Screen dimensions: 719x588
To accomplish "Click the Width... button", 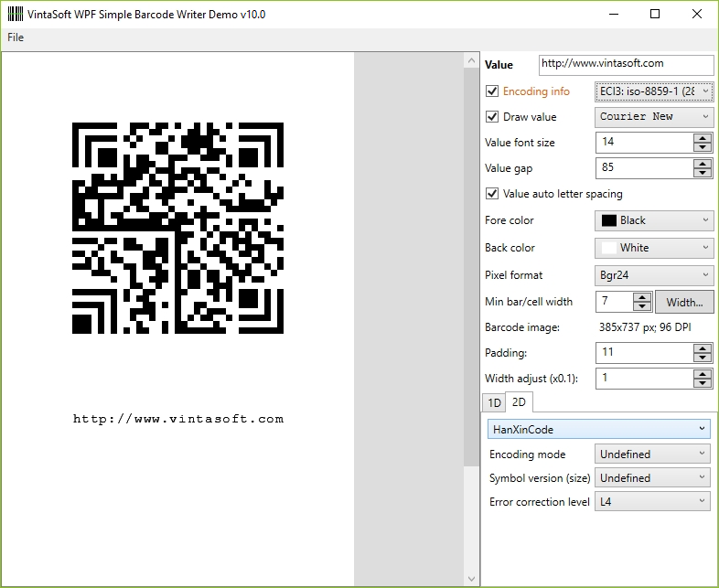I will click(x=684, y=302).
